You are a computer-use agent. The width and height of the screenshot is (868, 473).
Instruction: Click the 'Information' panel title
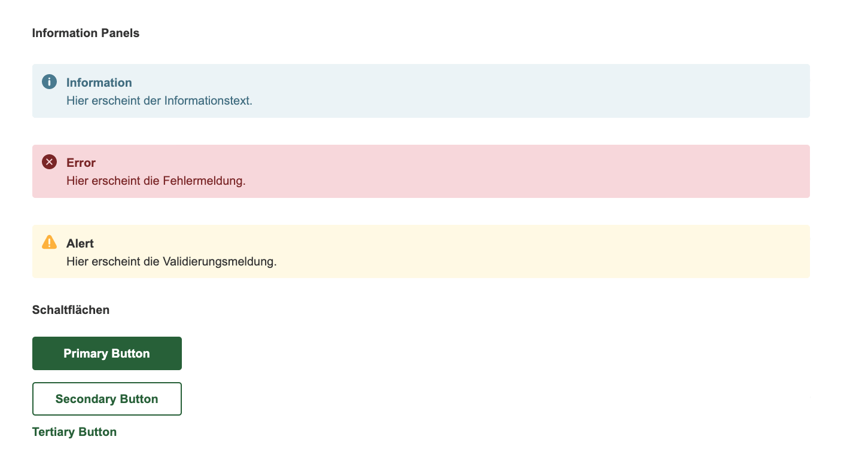point(99,83)
